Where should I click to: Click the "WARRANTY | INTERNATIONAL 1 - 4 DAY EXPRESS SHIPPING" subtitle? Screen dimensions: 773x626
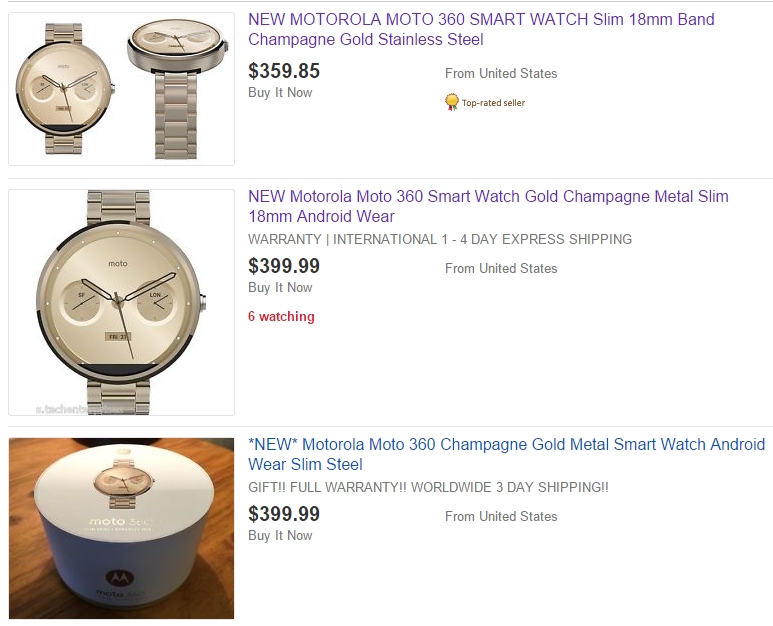click(x=440, y=240)
